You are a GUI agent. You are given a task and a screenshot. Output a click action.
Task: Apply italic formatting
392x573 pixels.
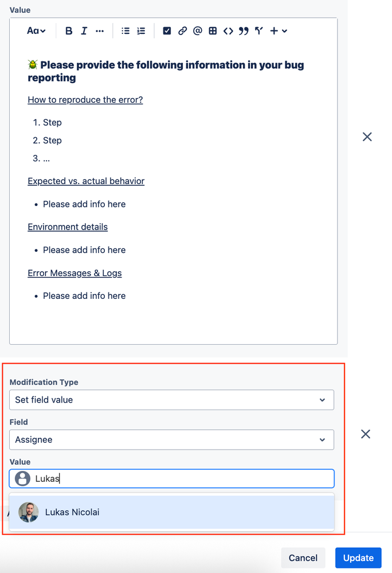[x=84, y=30]
